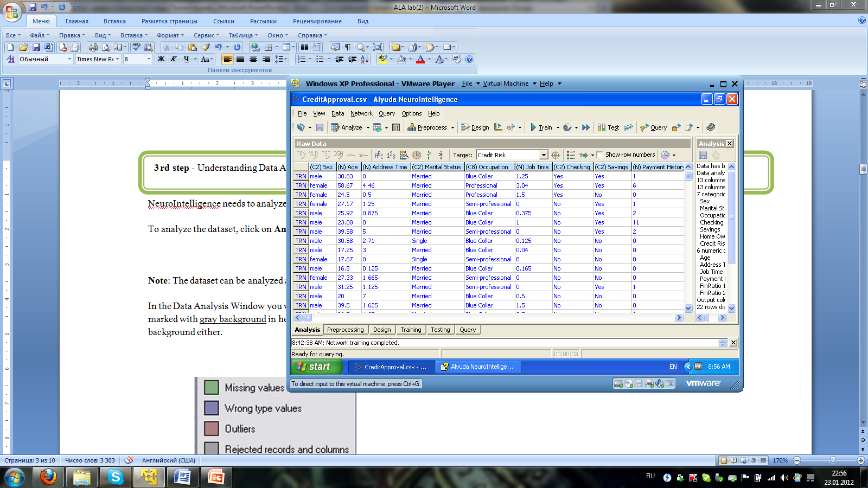Click the Query toolbar button

point(654,127)
